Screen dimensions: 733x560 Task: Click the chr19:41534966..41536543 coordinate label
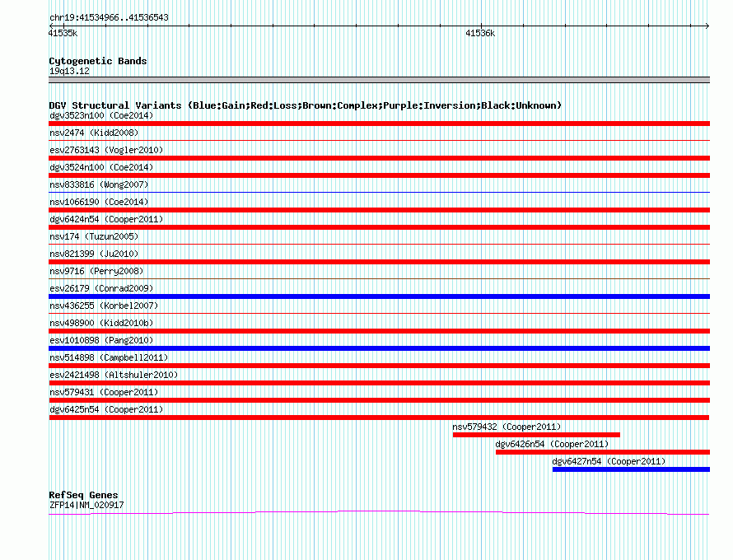(109, 17)
